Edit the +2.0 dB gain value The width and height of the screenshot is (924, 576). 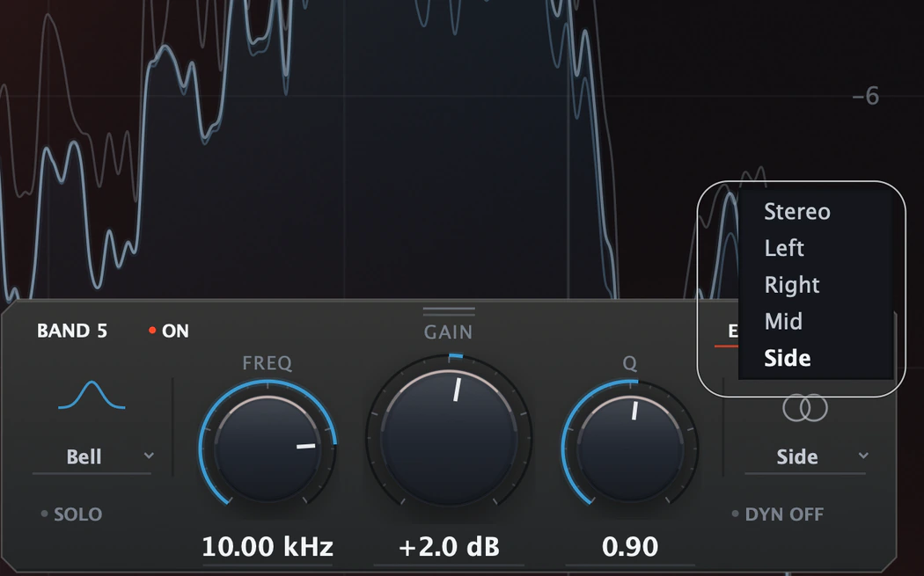pyautogui.click(x=449, y=547)
